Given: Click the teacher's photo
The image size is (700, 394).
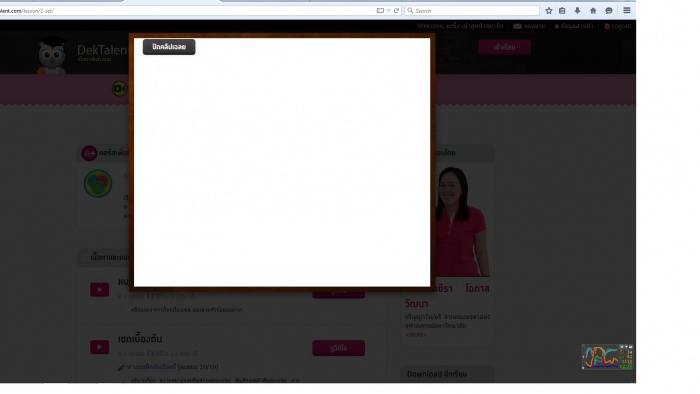Looking at the screenshot, I should coord(461,221).
